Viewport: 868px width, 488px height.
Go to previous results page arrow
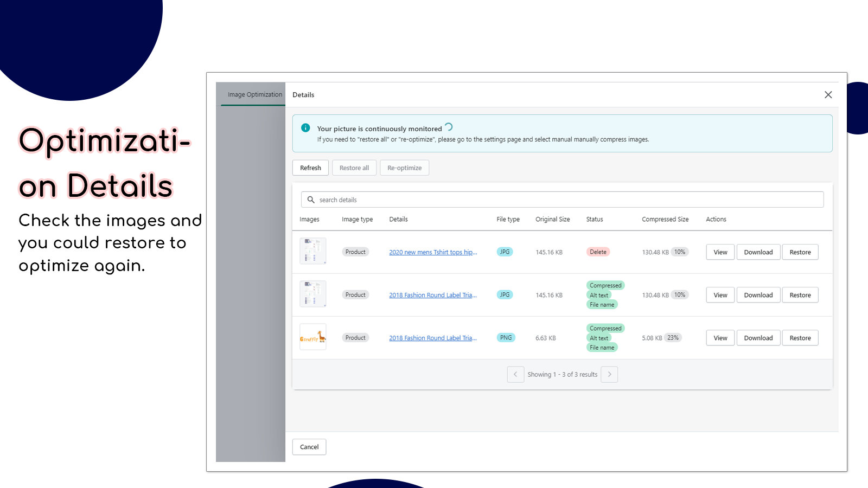coord(515,374)
